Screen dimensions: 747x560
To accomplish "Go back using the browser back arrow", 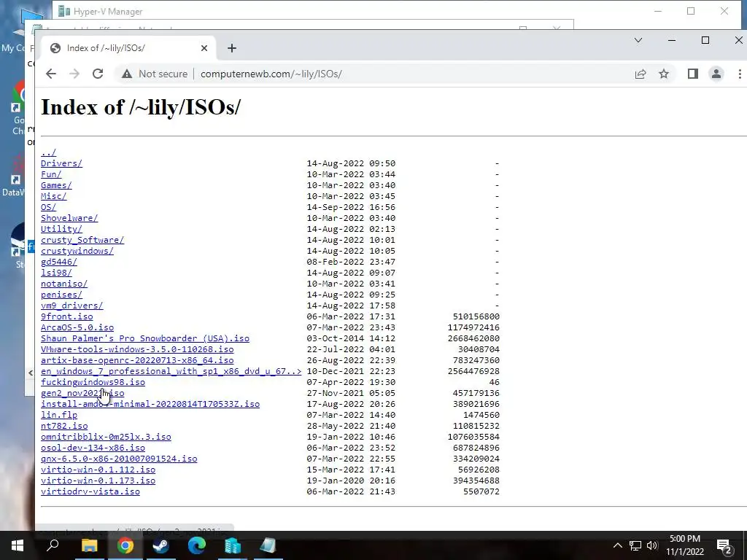I will [51, 74].
